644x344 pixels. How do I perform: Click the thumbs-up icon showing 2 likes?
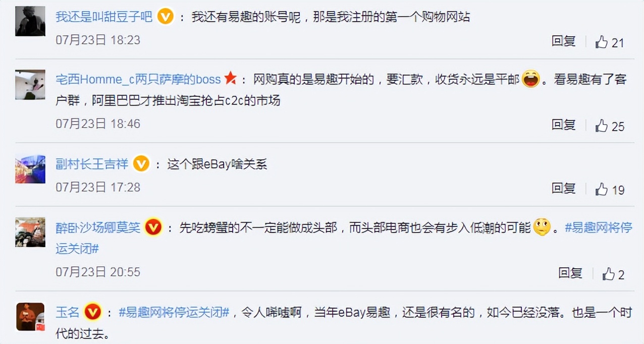pyautogui.click(x=609, y=274)
